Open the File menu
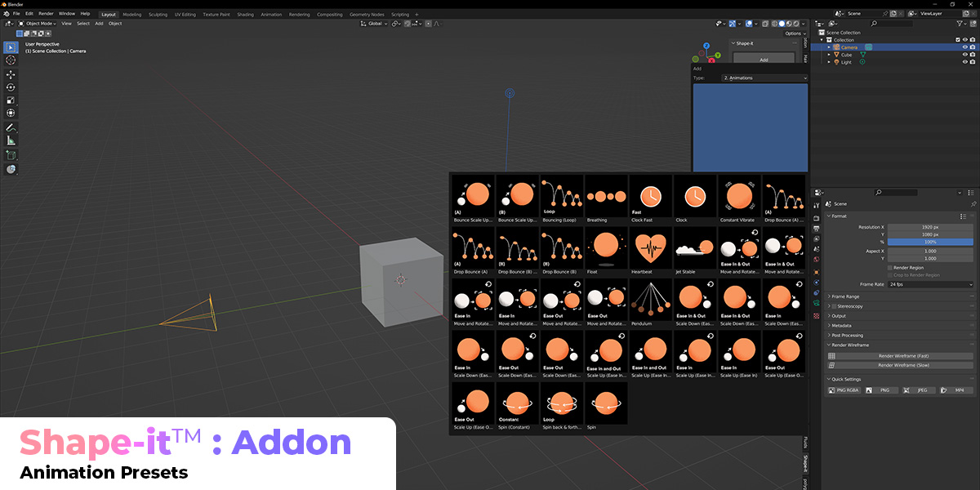 click(16, 14)
